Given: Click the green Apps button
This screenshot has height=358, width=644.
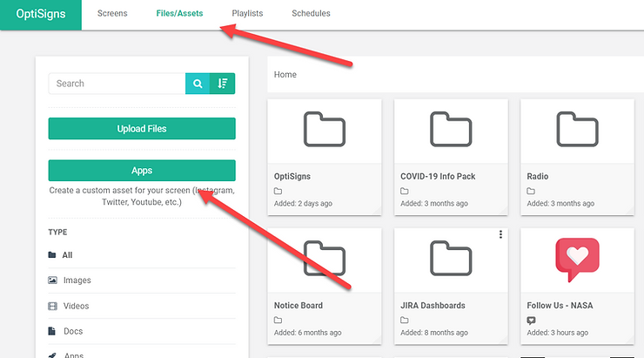Looking at the screenshot, I should click(142, 171).
